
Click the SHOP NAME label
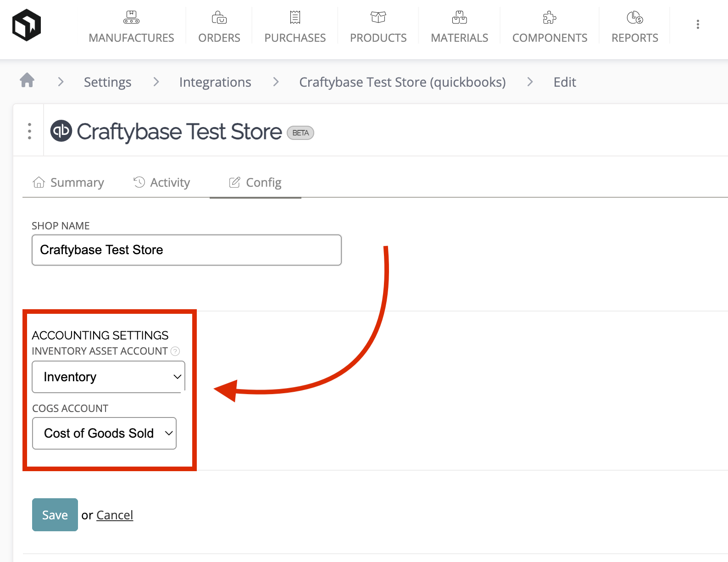[x=61, y=226]
